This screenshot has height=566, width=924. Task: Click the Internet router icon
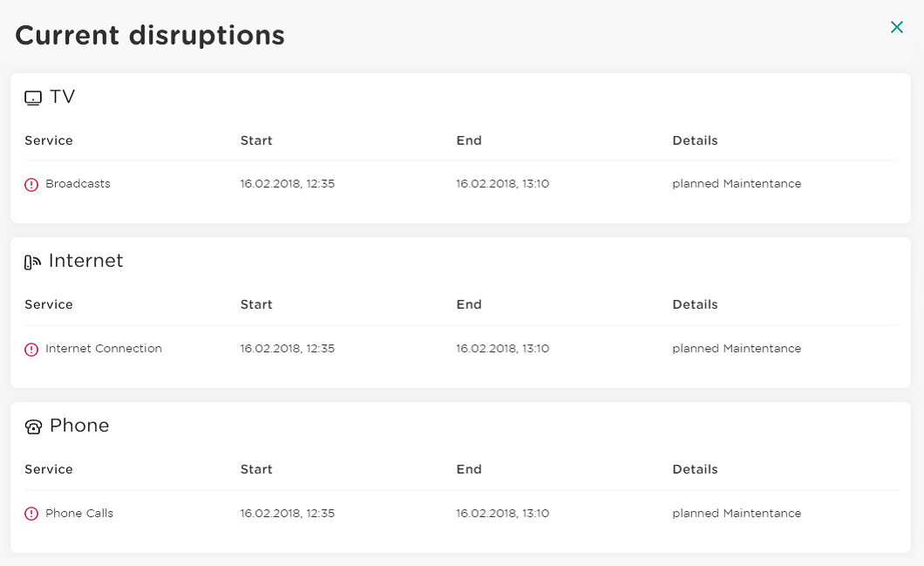coord(32,263)
